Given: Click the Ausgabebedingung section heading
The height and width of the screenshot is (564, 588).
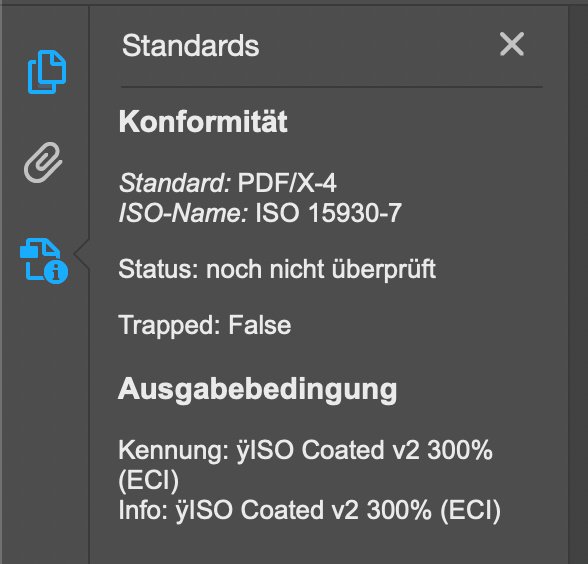Looking at the screenshot, I should coord(257,390).
